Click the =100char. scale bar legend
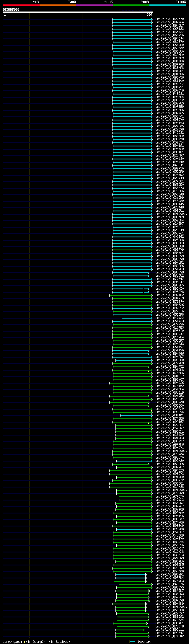This screenshot has width=189, height=644. click(141, 642)
